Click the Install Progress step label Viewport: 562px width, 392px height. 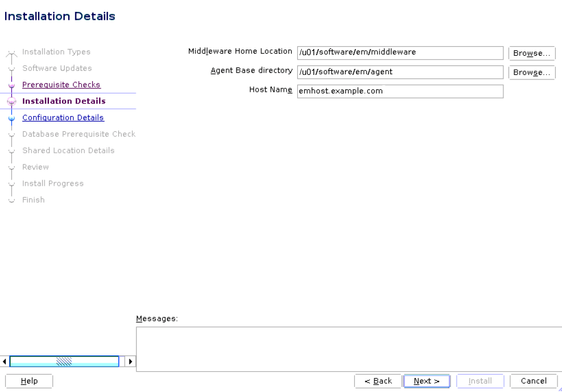(x=53, y=184)
